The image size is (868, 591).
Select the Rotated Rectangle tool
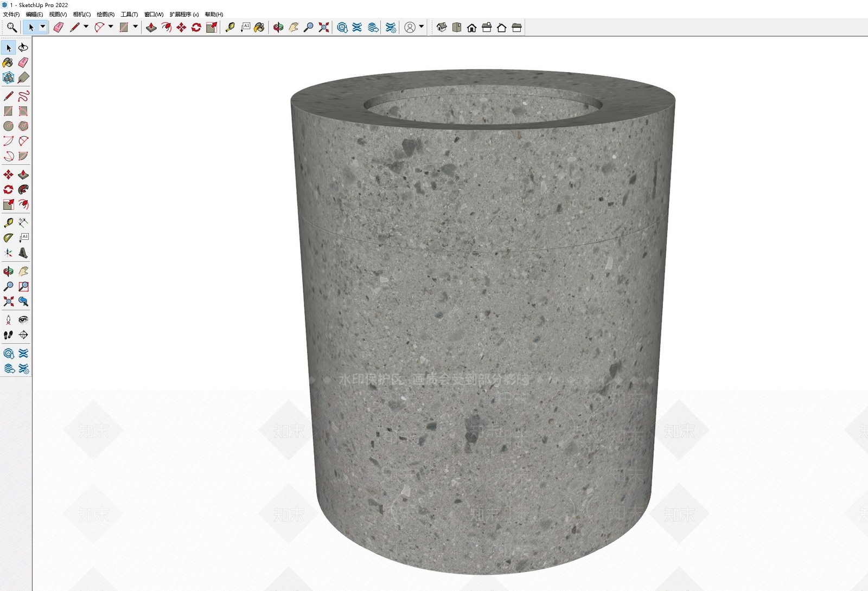[23, 111]
